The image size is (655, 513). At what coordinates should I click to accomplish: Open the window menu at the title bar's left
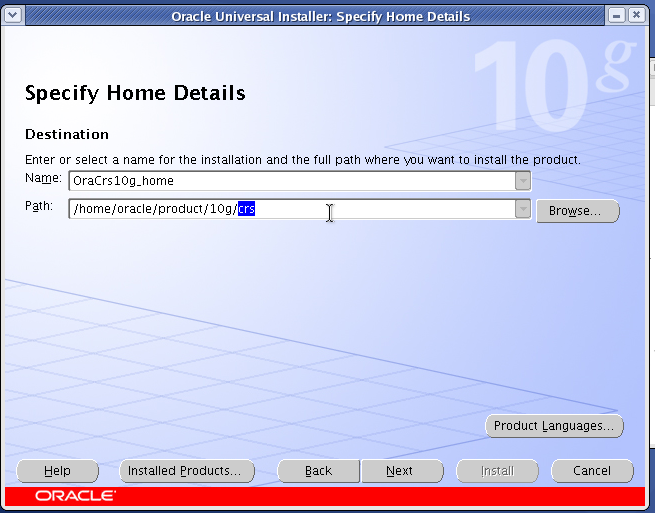pos(13,16)
